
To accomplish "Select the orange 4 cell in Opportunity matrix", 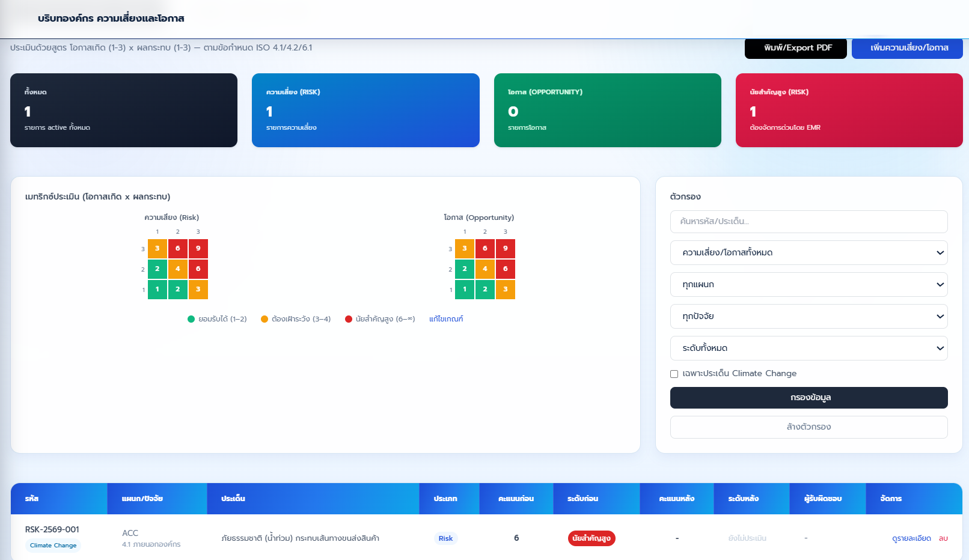I will pyautogui.click(x=485, y=269).
